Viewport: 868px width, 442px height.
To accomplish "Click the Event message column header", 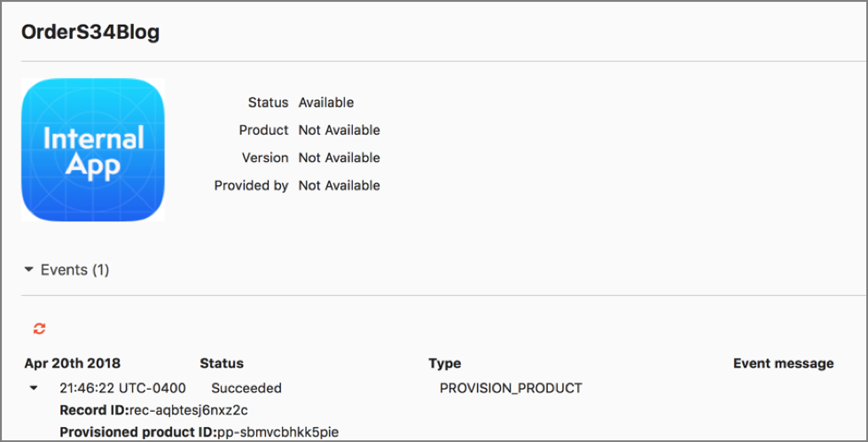I will pyautogui.click(x=783, y=363).
